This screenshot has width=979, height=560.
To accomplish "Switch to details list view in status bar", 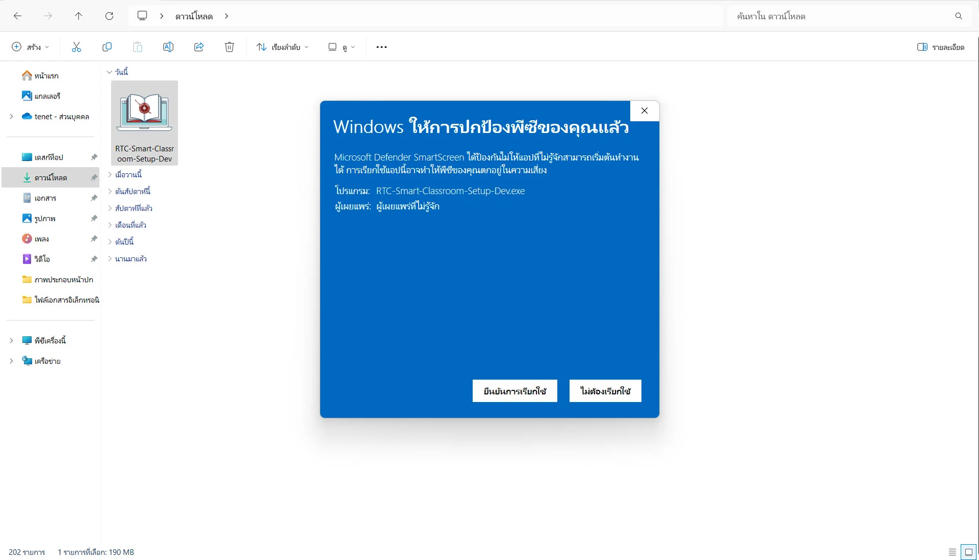I will (x=952, y=552).
